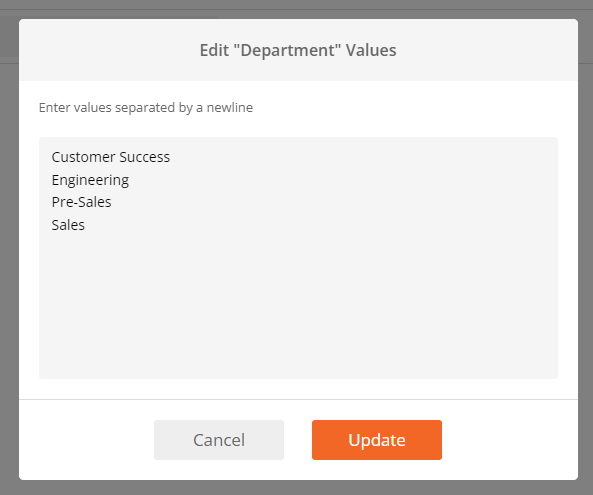Click the word newline in the hint text
593x495 pixels.
pyautogui.click(x=230, y=107)
